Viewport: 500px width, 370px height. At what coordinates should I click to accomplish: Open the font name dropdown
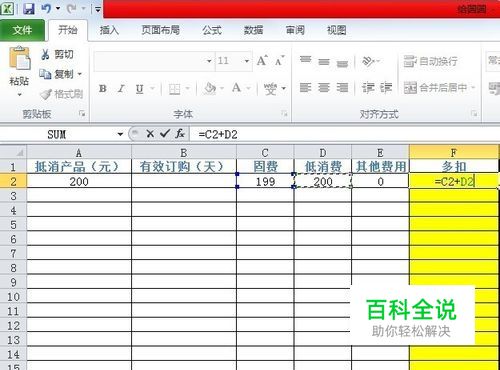click(209, 61)
